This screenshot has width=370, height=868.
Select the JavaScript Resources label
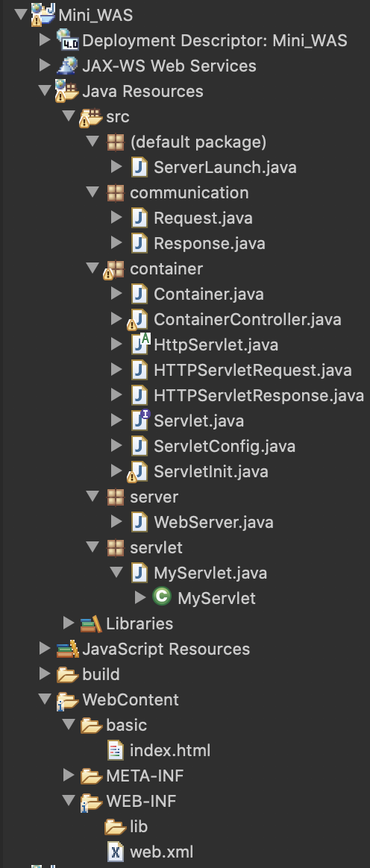(x=166, y=650)
